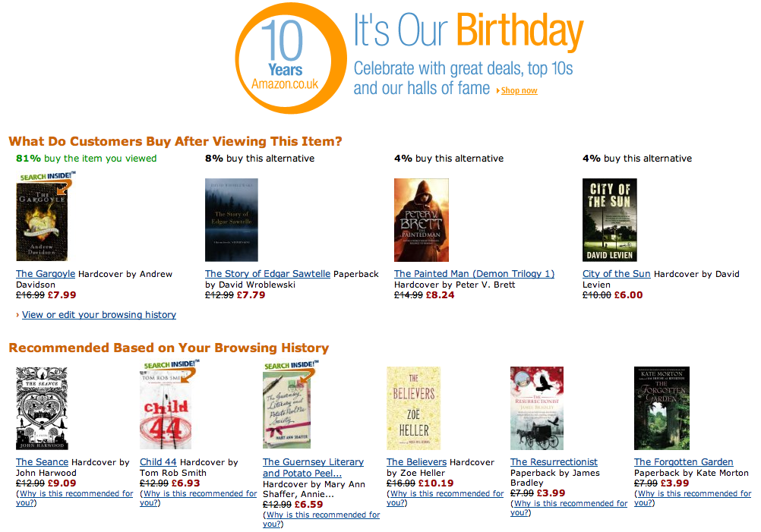Open The Painted Man book cover

tap(421, 220)
